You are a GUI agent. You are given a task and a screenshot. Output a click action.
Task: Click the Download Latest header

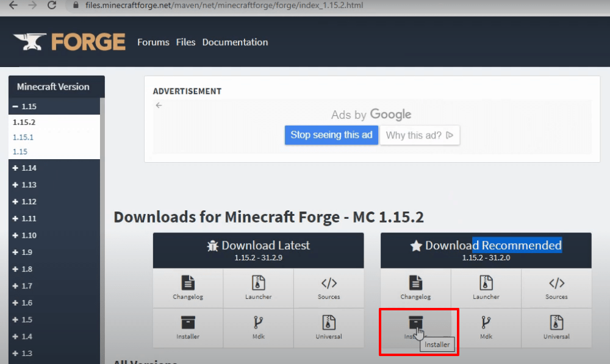pos(258,251)
